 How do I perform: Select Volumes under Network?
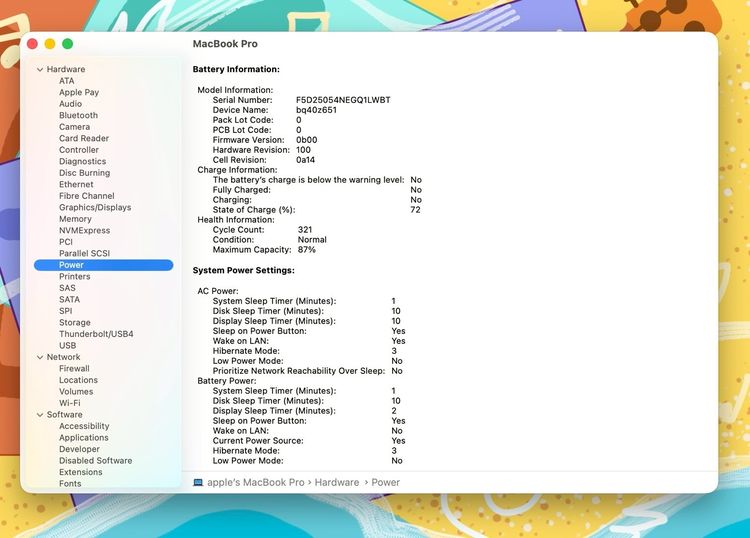pos(76,392)
